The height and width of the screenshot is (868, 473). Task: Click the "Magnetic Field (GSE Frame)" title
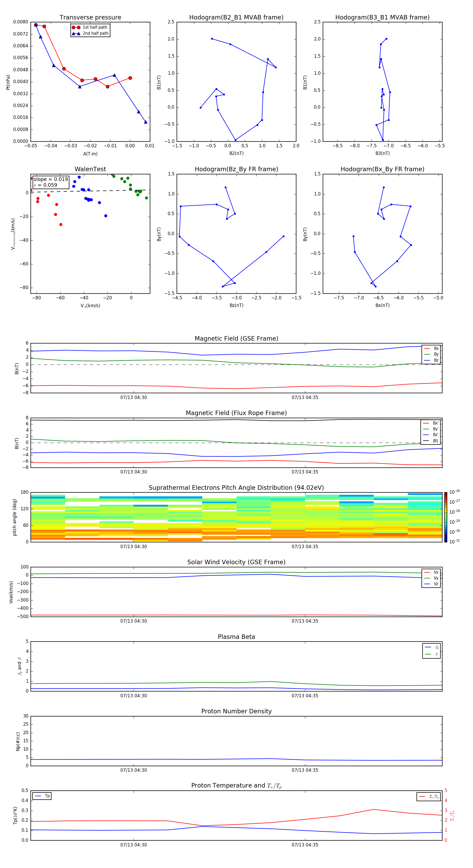pyautogui.click(x=236, y=339)
